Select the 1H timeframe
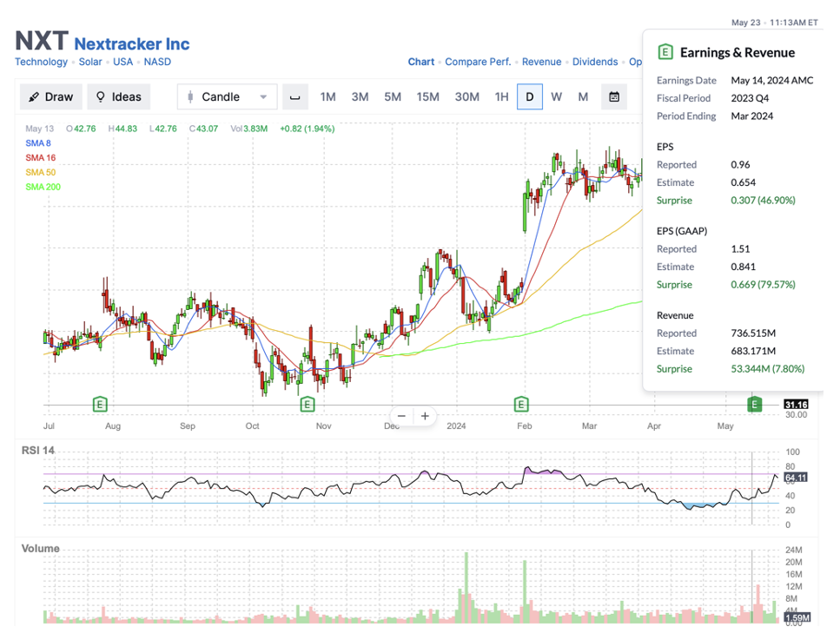This screenshot has height=640, width=840. click(501, 97)
